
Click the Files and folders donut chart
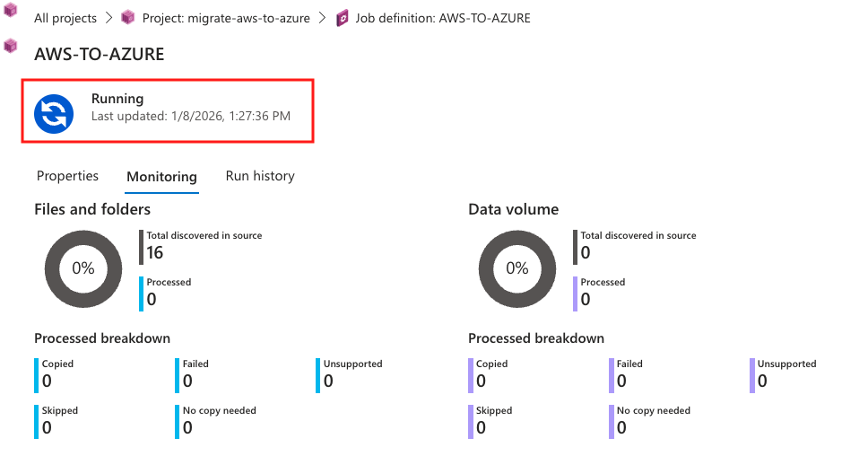pyautogui.click(x=83, y=268)
